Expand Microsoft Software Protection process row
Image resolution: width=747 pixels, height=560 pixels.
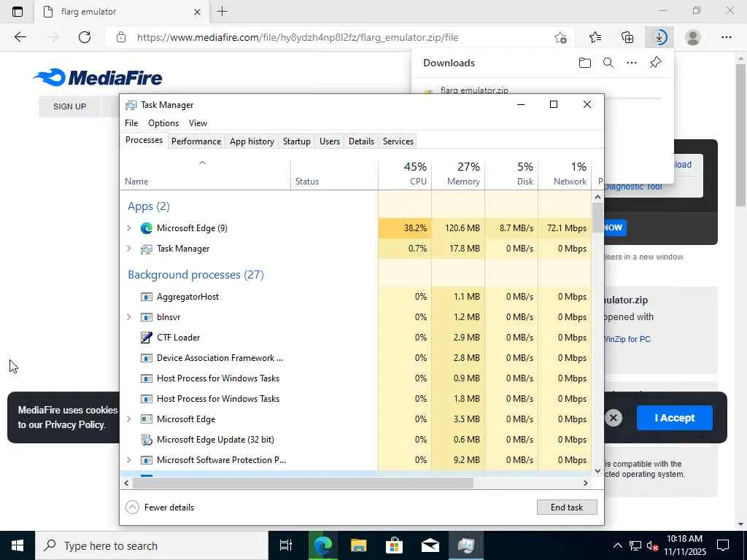(x=128, y=460)
